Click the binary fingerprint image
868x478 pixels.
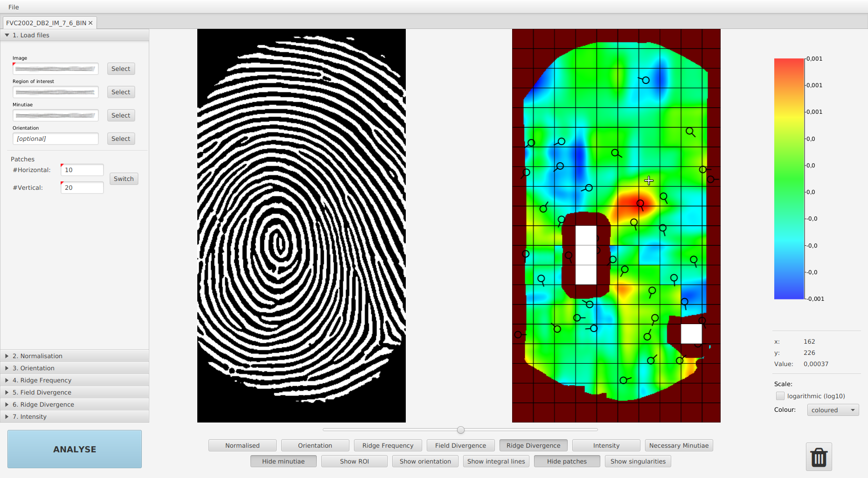(x=301, y=226)
